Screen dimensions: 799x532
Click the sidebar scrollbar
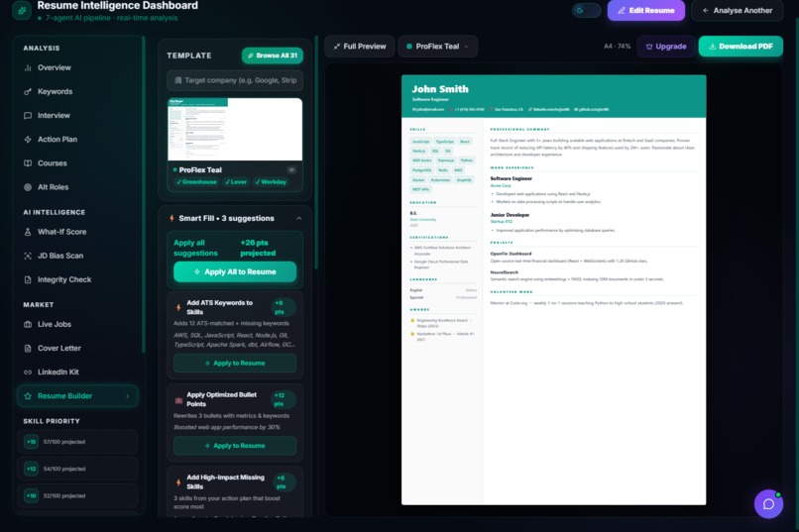pyautogui.click(x=144, y=193)
